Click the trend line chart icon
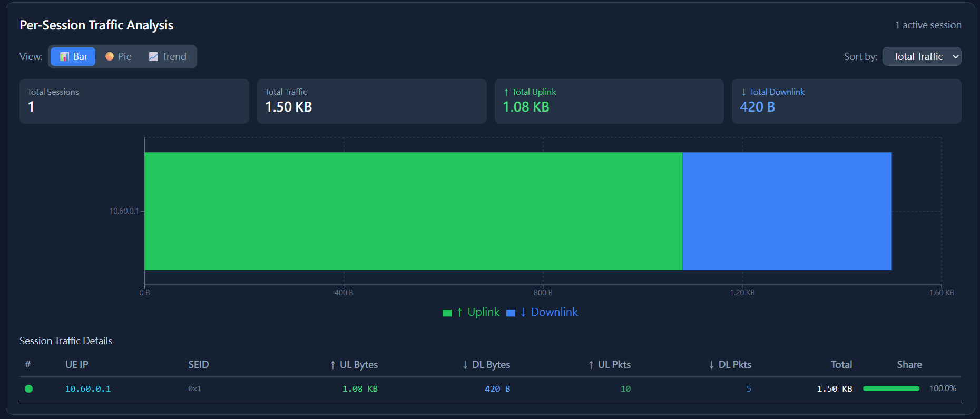Screen dimensions: 980x419 point(153,56)
